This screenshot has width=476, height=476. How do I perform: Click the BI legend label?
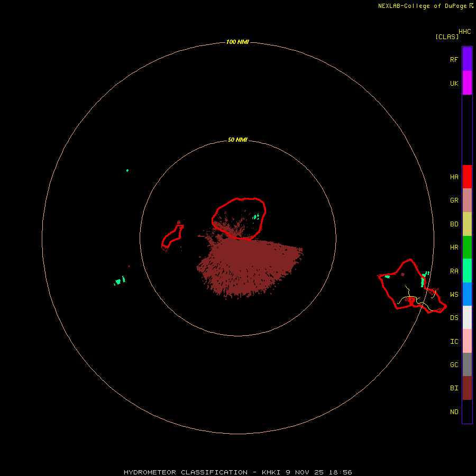point(454,388)
